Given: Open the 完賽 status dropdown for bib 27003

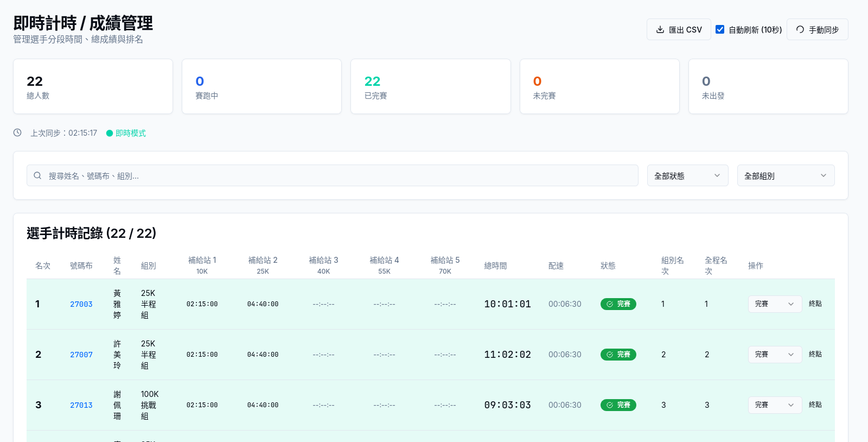Looking at the screenshot, I should tap(775, 304).
